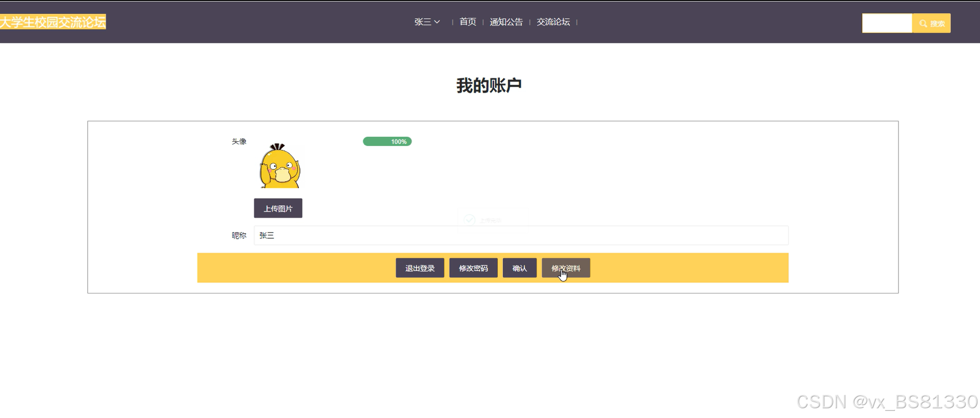
Task: Click the 头像 label text
Action: coord(239,141)
